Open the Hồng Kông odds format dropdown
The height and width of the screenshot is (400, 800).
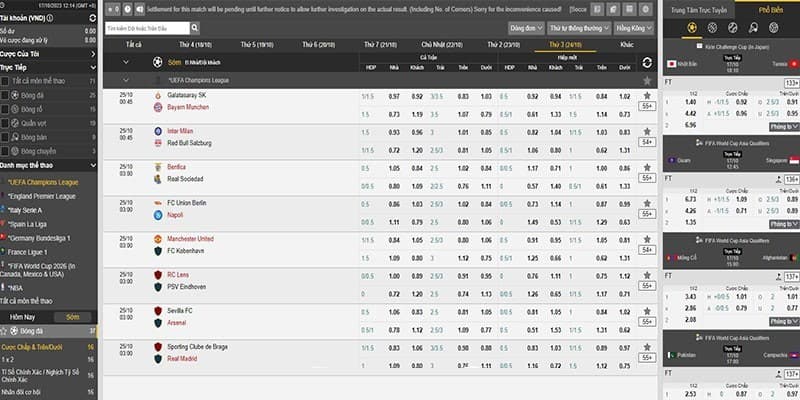(634, 28)
